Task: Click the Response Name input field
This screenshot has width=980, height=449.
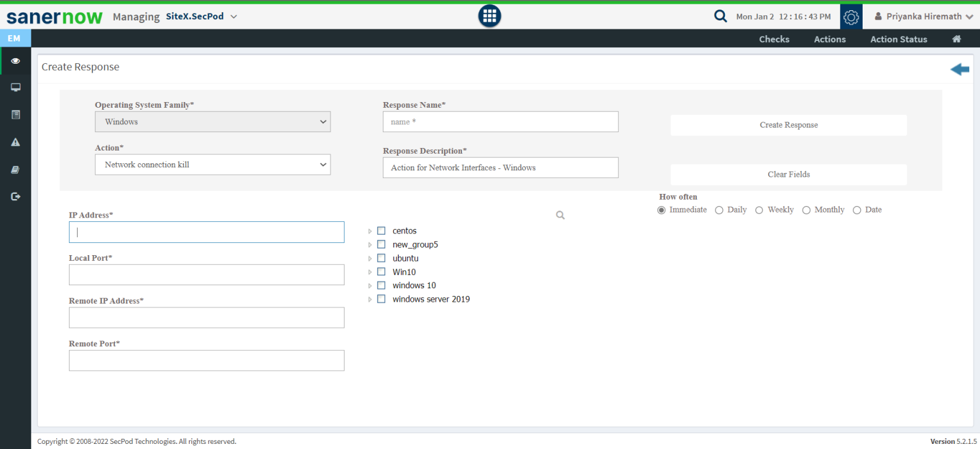Action: click(500, 122)
